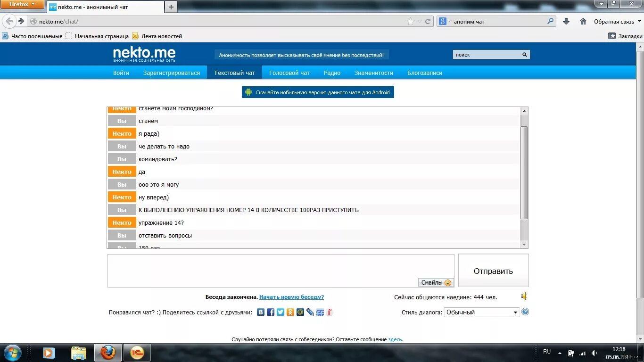Open the Смайлы smiley picker button
This screenshot has height=362, width=644.
(x=436, y=282)
